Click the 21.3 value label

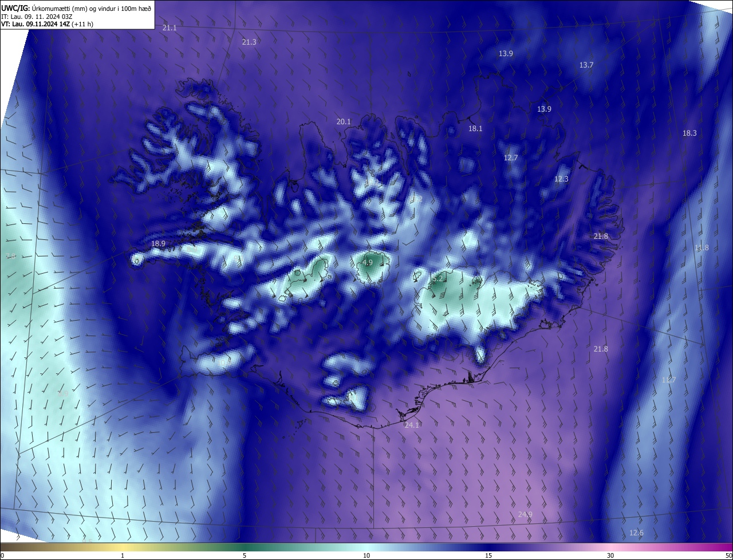[x=249, y=42]
